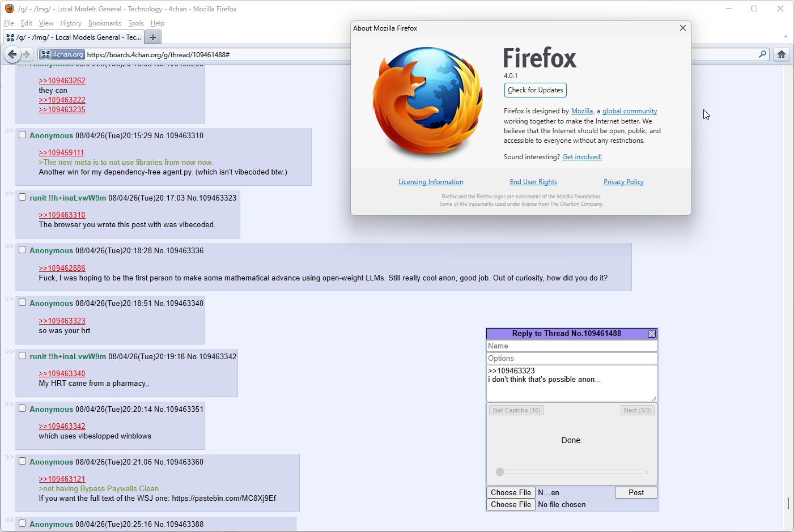Click the Get Captcha (16) button
Image resolution: width=794 pixels, height=532 pixels.
(x=516, y=410)
